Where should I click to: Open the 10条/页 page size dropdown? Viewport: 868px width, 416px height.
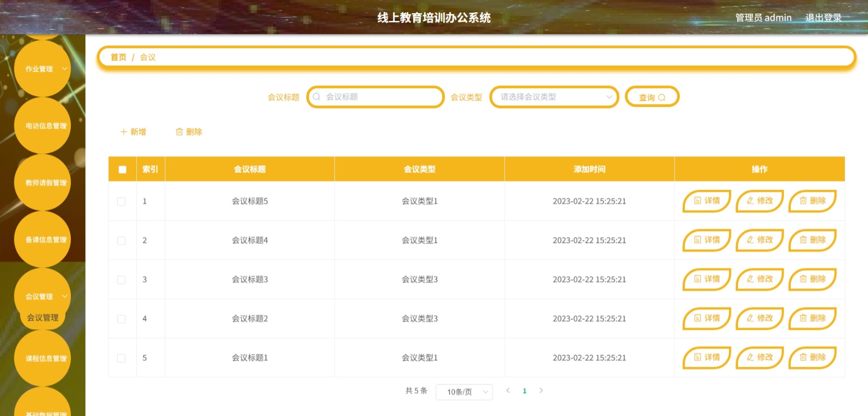click(x=464, y=392)
